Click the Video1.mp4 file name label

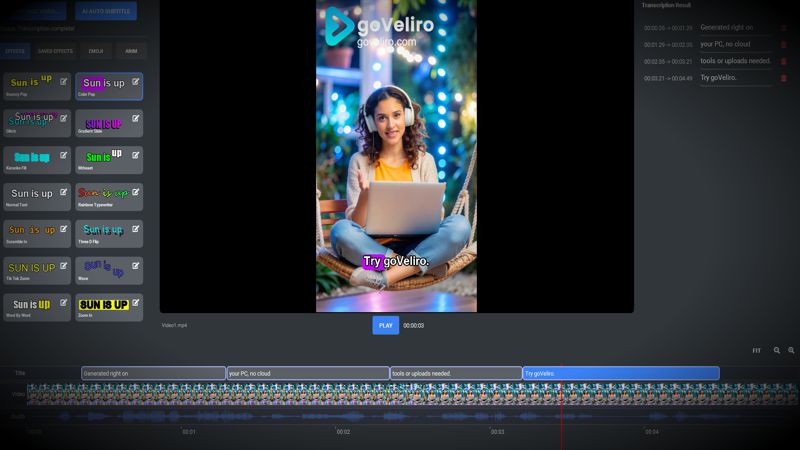click(174, 325)
